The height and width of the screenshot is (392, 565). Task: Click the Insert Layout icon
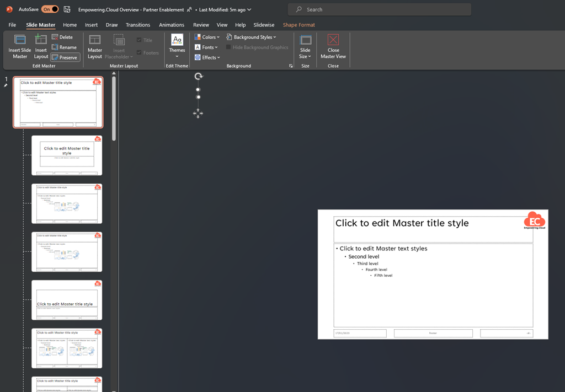41,40
